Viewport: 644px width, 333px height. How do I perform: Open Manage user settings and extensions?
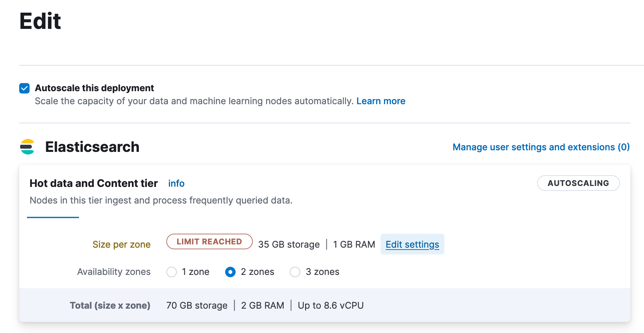point(540,147)
